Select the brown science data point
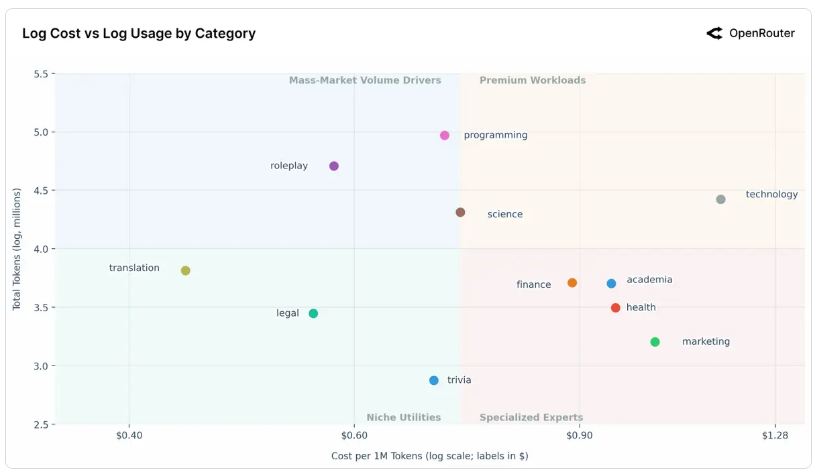The height and width of the screenshot is (474, 818). (460, 212)
